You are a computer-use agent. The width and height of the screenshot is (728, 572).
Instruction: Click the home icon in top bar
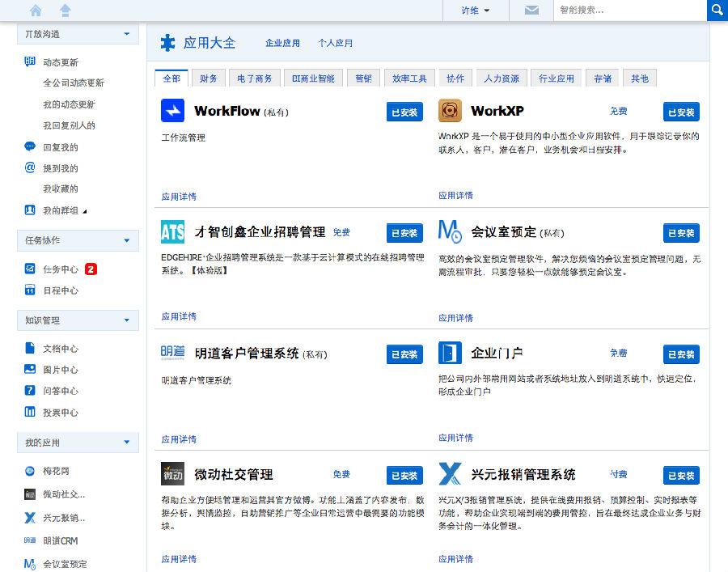[36, 11]
